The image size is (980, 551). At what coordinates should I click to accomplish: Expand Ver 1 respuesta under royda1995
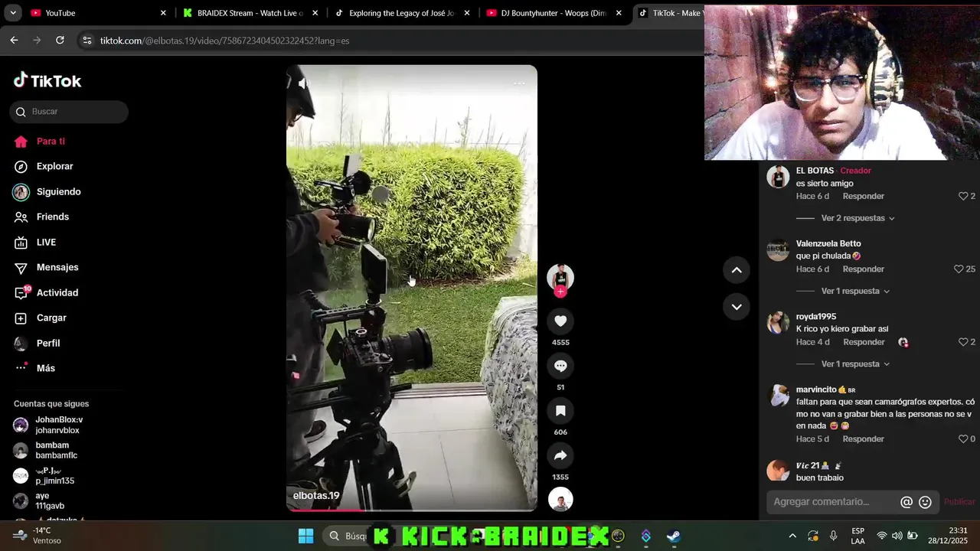tap(855, 364)
